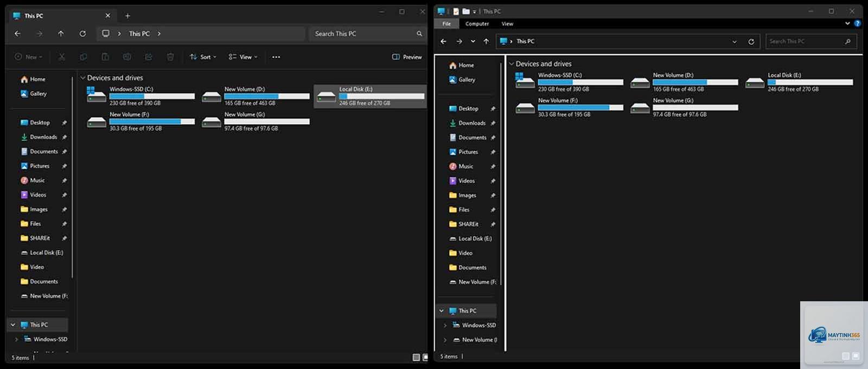Open recent locations dropdown in right window
This screenshot has height=369, width=868.
pos(473,41)
